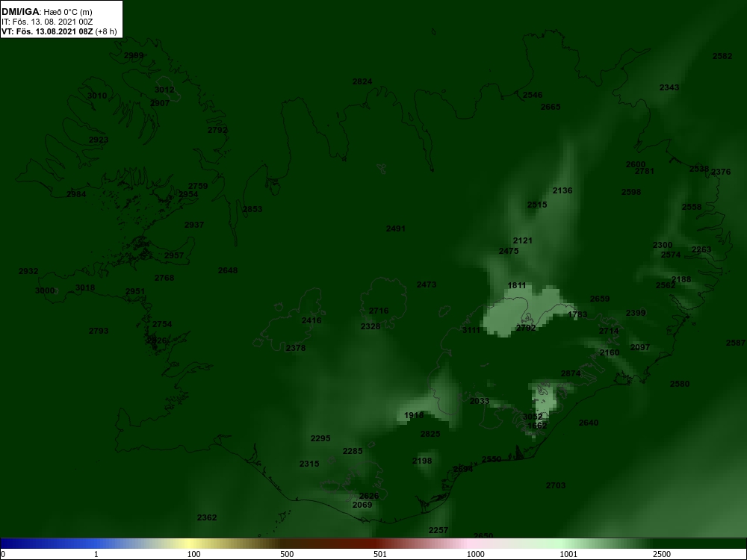Click the legend label 1001
The height and width of the screenshot is (560, 747).
(x=568, y=554)
